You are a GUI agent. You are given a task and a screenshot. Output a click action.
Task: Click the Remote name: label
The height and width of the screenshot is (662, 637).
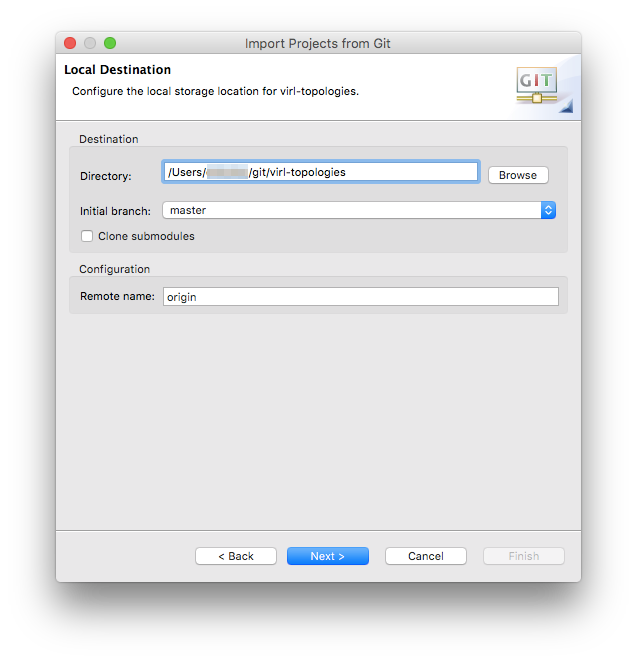pyautogui.click(x=117, y=296)
